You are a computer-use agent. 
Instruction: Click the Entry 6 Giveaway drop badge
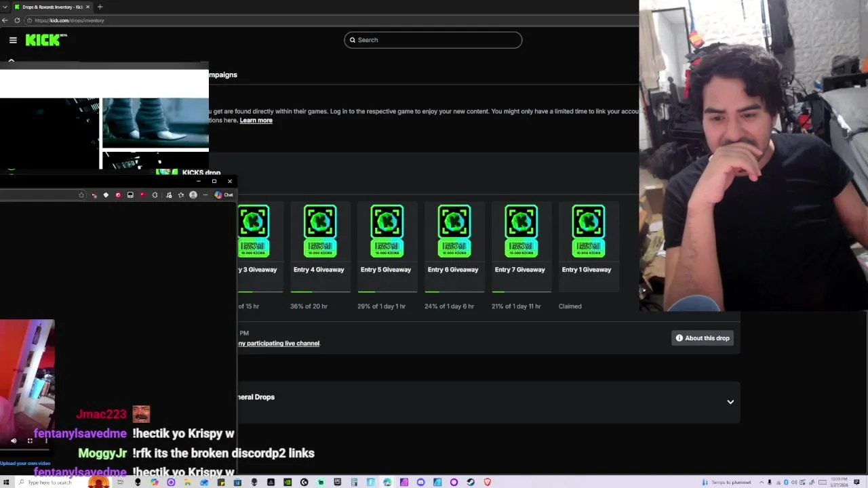pos(454,231)
